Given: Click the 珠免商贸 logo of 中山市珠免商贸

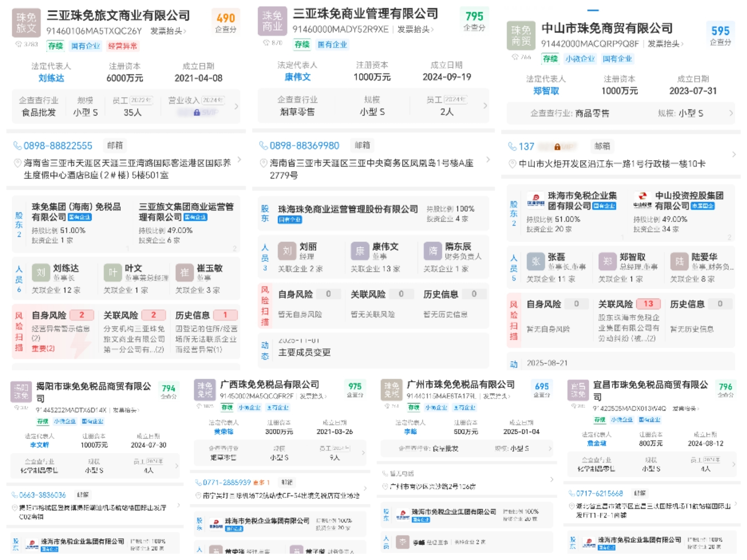Looking at the screenshot, I should (520, 36).
